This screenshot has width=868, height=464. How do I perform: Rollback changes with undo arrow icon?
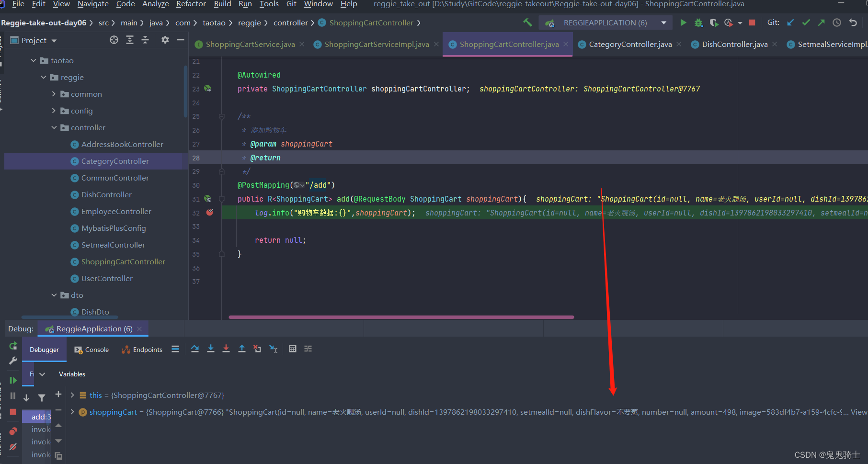pyautogui.click(x=853, y=23)
